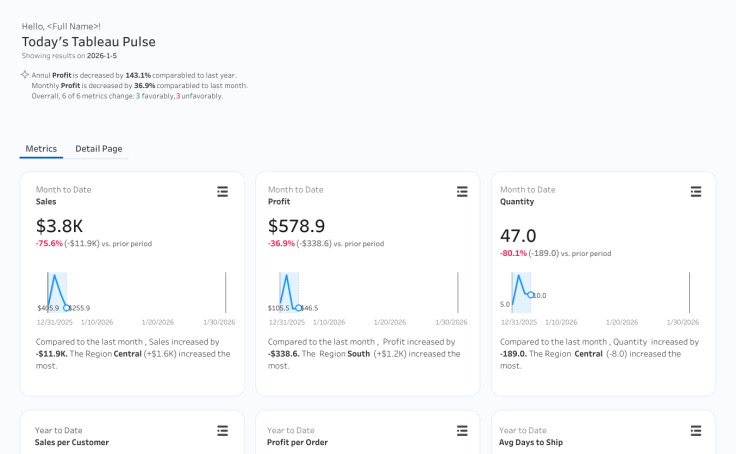Click the Quantity 47.0 value

pos(518,235)
